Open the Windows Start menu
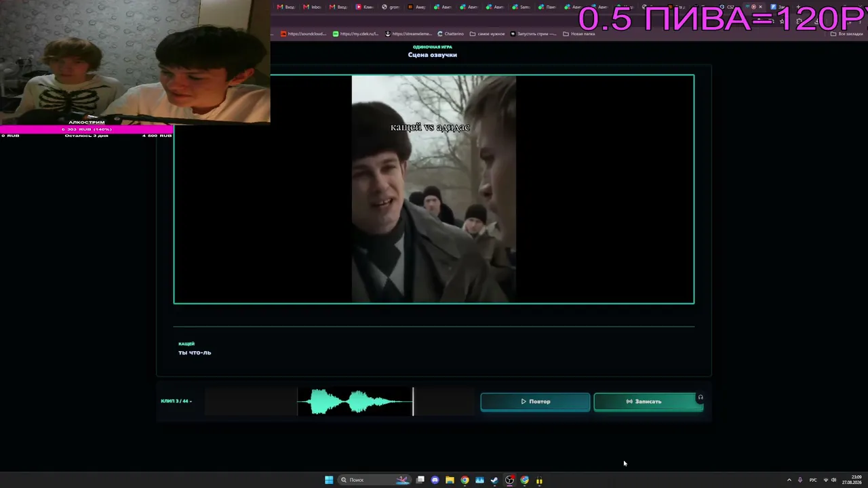868x488 pixels. 329,480
